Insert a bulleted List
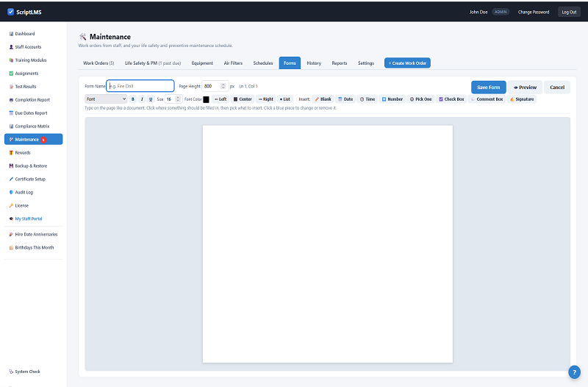Image resolution: width=588 pixels, height=387 pixels. 285,99
